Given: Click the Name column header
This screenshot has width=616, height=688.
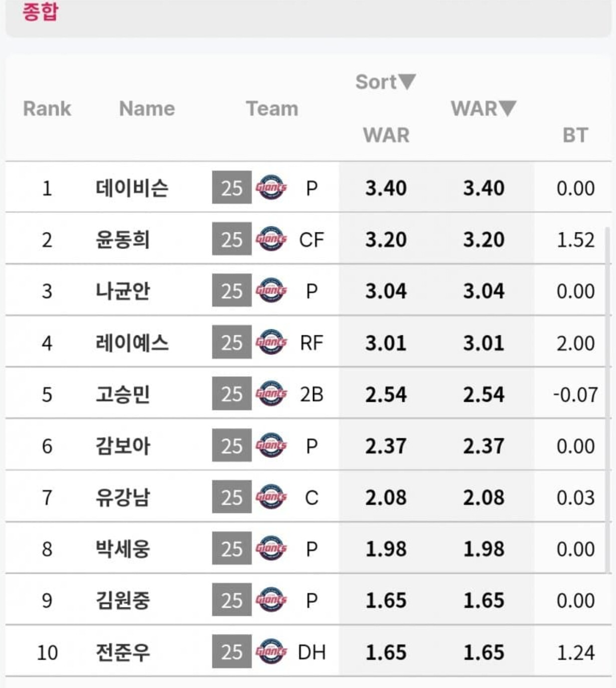Looking at the screenshot, I should [147, 109].
